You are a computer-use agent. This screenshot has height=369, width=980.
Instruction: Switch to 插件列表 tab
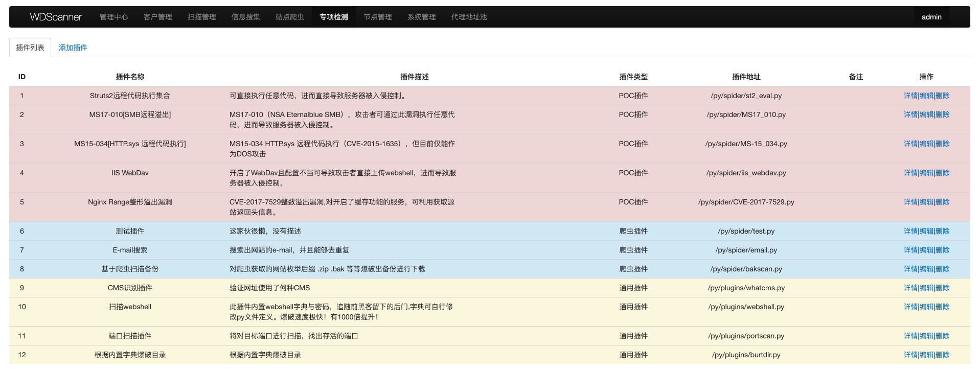tap(30, 48)
